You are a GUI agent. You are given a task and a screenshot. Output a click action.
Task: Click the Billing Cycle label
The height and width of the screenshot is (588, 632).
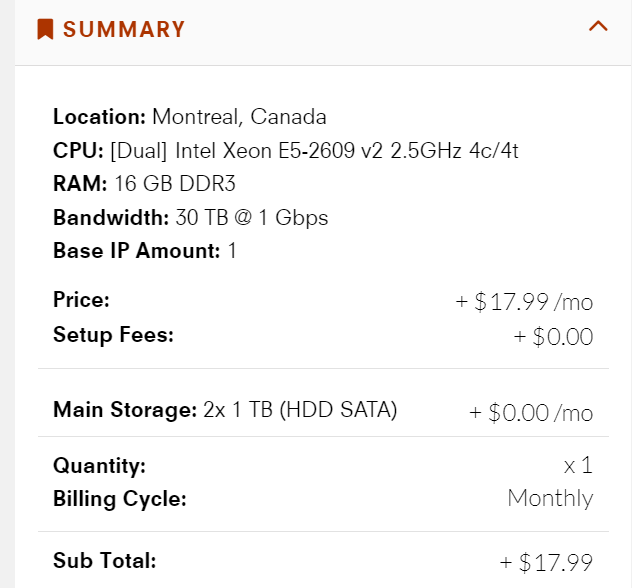[x=120, y=498]
